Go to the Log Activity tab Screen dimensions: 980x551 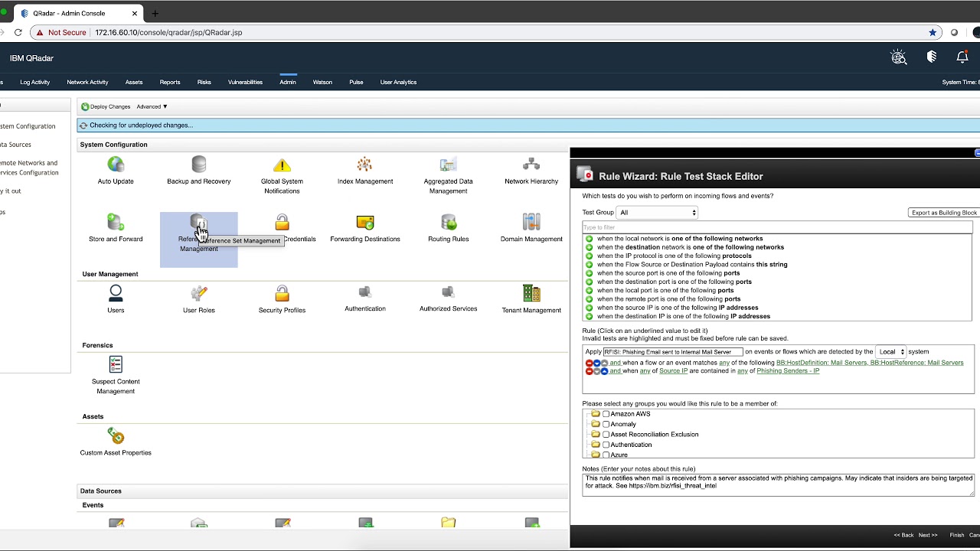click(35, 82)
